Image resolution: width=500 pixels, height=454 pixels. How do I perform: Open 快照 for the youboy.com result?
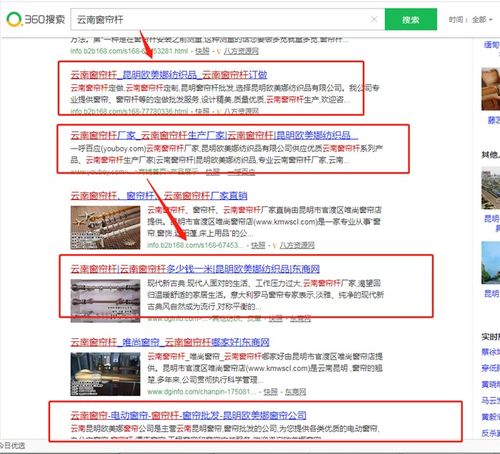[213, 172]
